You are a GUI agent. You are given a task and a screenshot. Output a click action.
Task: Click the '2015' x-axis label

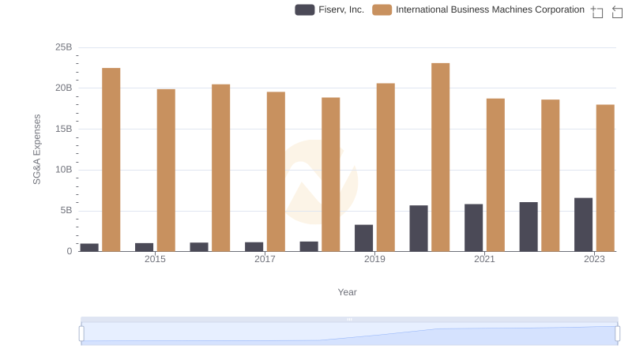pyautogui.click(x=155, y=259)
